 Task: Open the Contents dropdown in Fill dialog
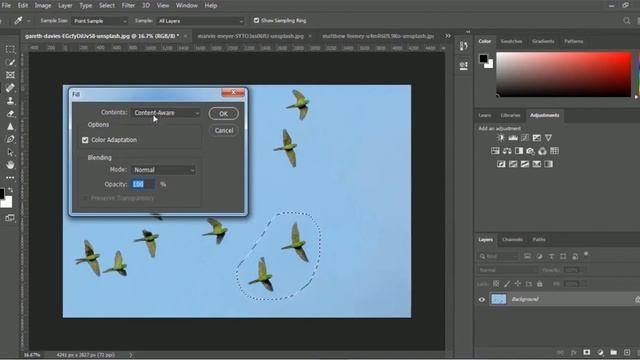pyautogui.click(x=166, y=113)
